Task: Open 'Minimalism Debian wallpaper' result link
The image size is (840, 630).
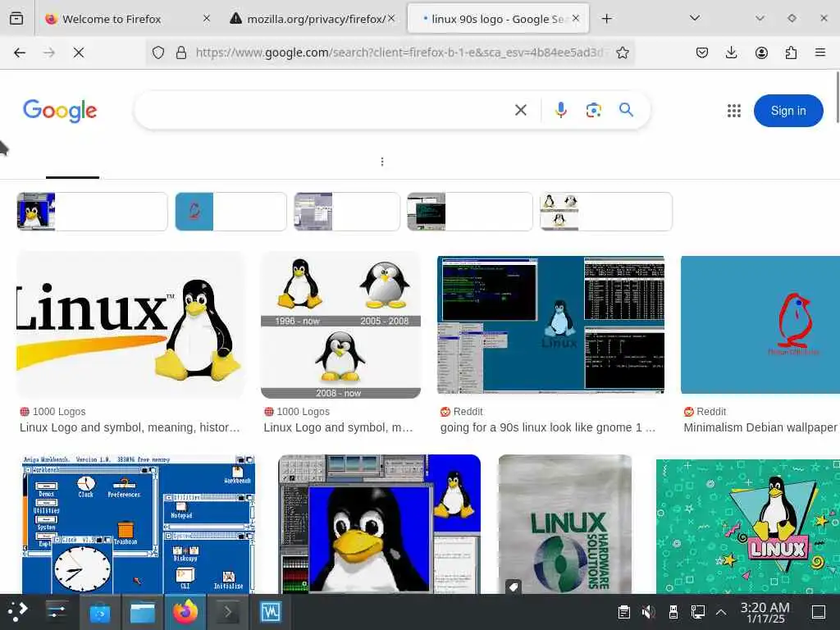Action: point(760,427)
